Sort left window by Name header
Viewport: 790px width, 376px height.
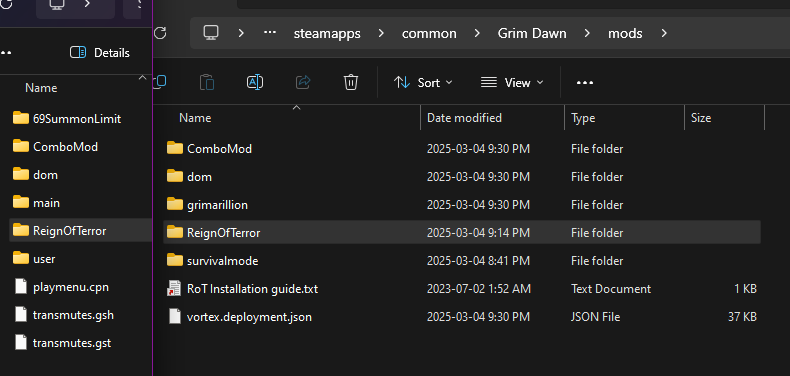[x=41, y=88]
